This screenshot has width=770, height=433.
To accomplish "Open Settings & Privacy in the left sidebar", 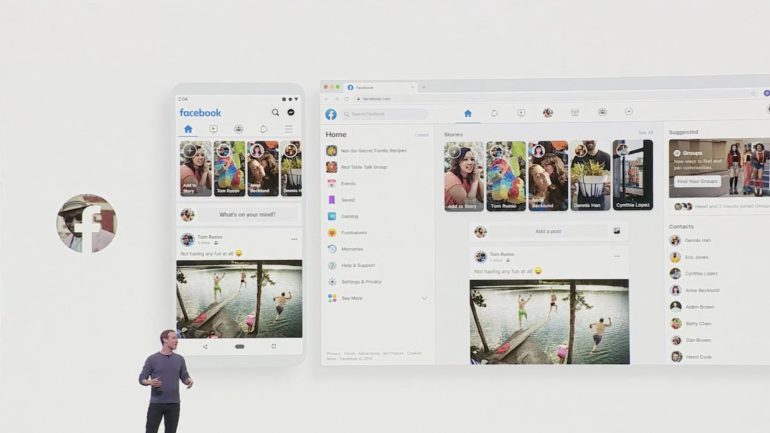I will tap(354, 282).
